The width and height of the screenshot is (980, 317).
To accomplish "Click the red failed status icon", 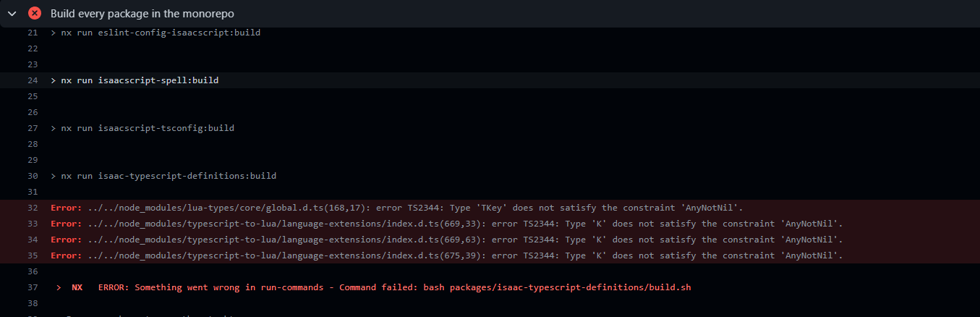I will coord(35,14).
